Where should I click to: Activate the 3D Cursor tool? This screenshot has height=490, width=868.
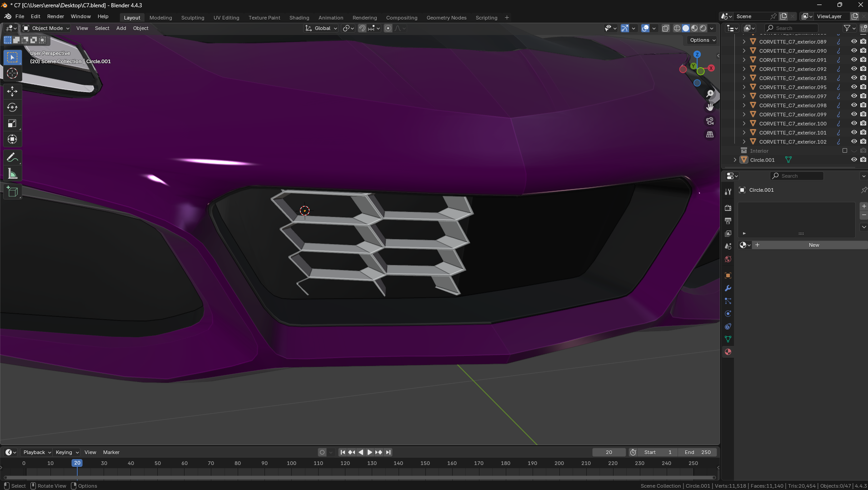point(12,73)
